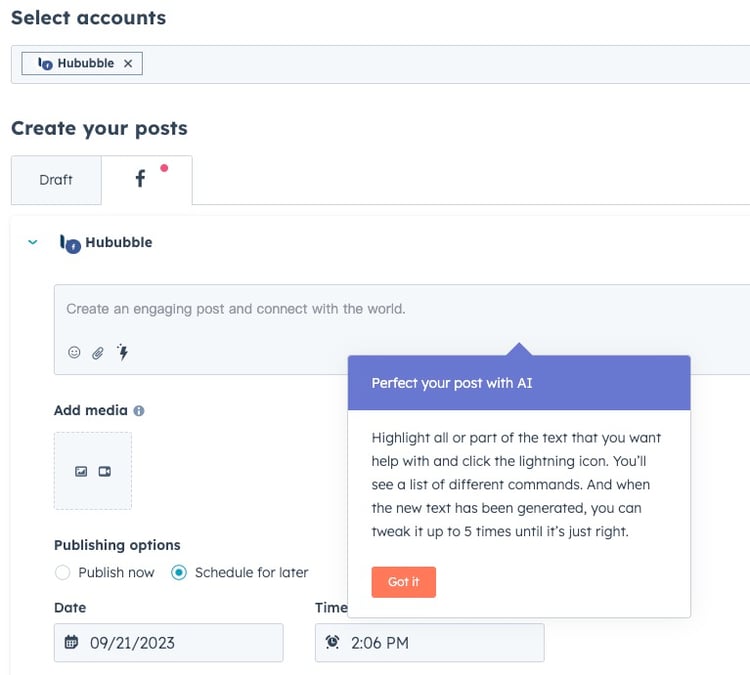
Task: Click the paperclip attachment icon
Action: point(98,352)
